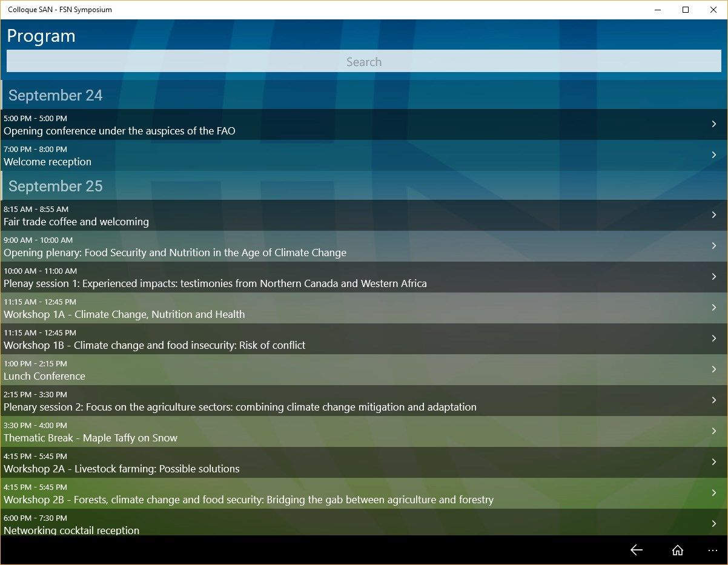Select 'Networking cocktail reception' session
728x565 pixels.
71,530
